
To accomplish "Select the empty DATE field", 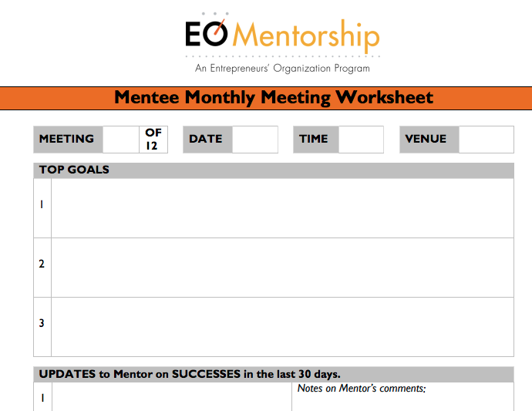I will click(x=255, y=140).
